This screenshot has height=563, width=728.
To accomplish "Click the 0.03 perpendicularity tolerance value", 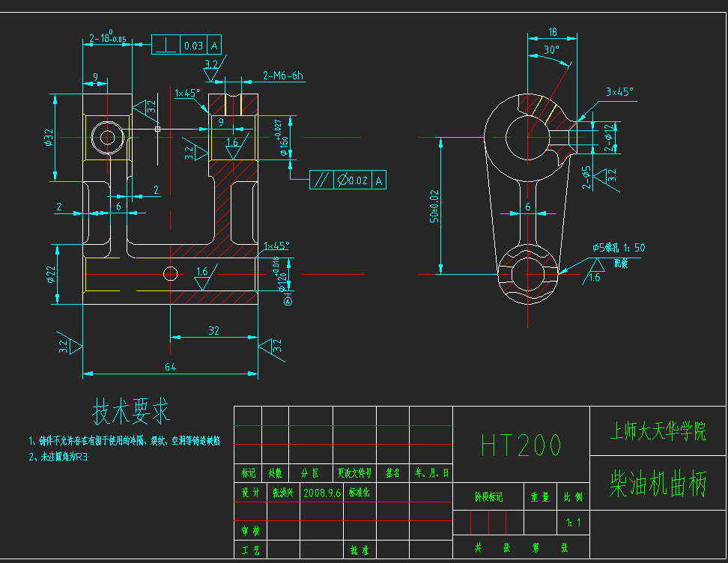I will [193, 46].
